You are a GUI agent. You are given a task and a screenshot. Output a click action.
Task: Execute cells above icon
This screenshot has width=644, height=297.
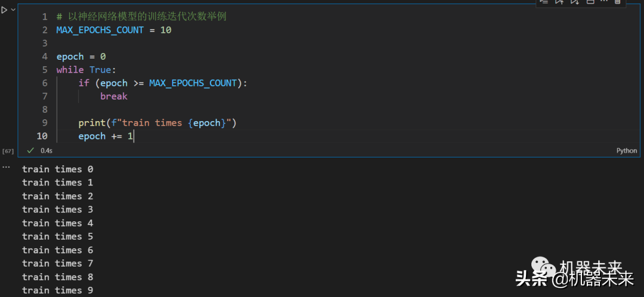point(559,2)
